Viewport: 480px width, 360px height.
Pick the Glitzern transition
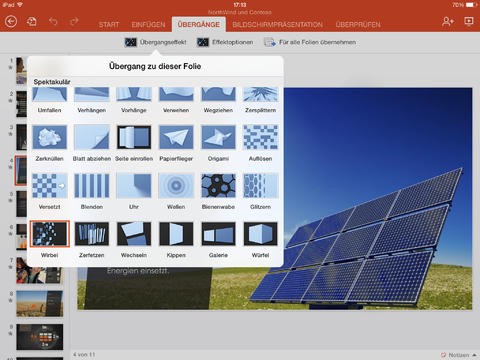tap(260, 191)
